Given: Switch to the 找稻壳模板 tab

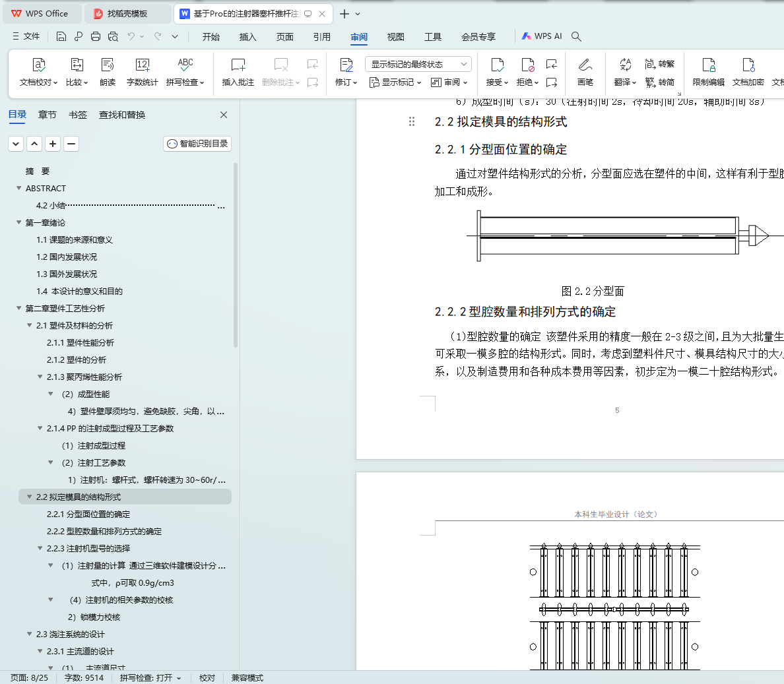Looking at the screenshot, I should pyautogui.click(x=127, y=13).
